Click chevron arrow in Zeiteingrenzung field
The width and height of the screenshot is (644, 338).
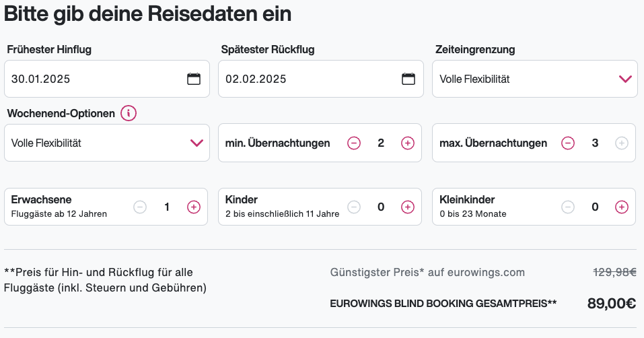625,79
